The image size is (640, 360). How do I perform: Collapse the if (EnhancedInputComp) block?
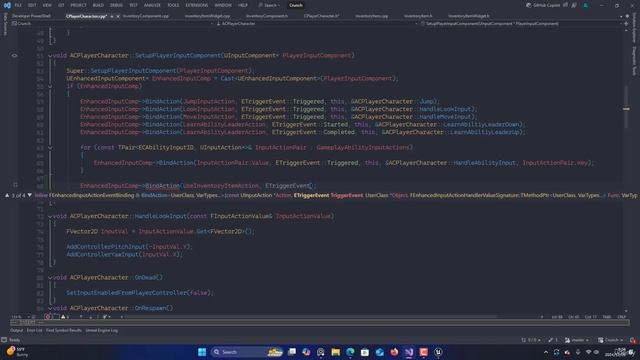[50, 86]
